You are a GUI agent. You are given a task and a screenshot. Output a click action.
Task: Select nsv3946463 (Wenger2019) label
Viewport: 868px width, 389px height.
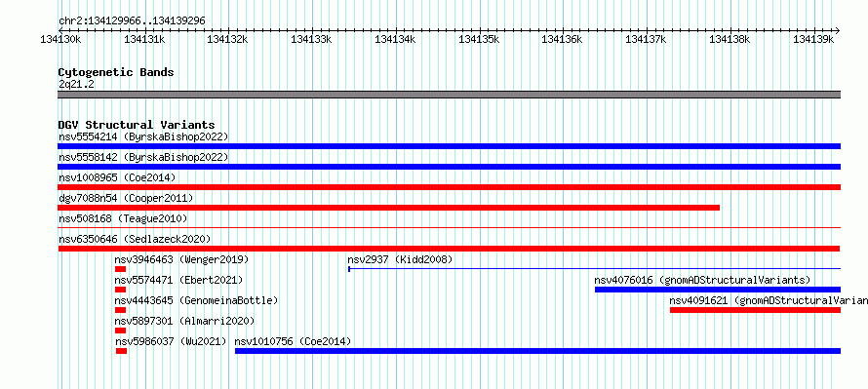(181, 259)
